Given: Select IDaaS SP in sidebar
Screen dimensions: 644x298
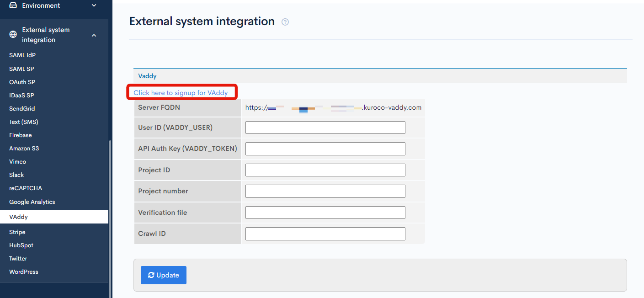Looking at the screenshot, I should (21, 95).
